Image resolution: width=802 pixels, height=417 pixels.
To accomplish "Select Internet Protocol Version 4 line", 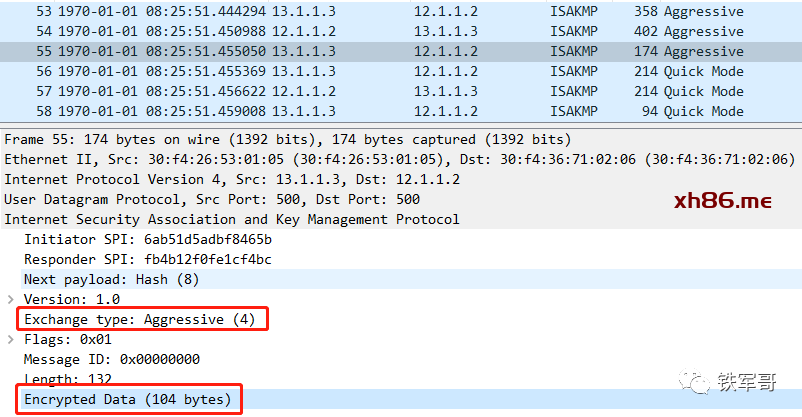I will (232, 179).
